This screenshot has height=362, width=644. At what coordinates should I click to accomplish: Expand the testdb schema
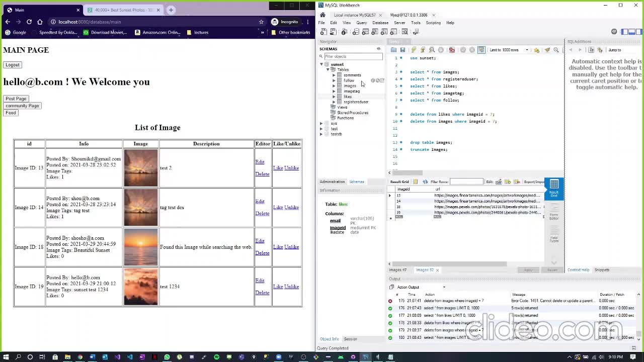[321, 134]
